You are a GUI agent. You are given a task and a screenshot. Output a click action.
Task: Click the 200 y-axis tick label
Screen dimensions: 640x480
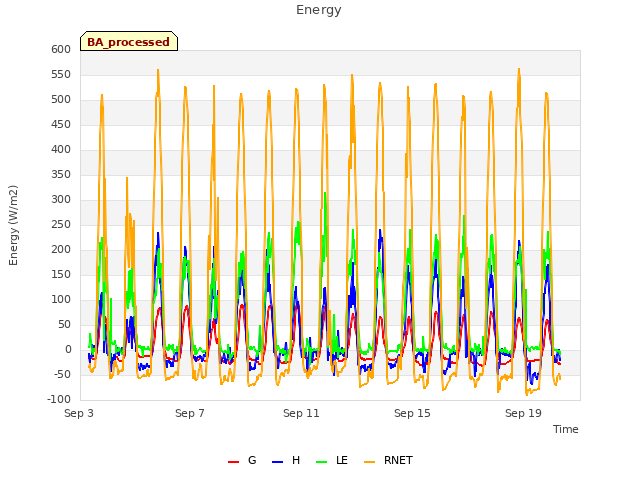[61, 249]
